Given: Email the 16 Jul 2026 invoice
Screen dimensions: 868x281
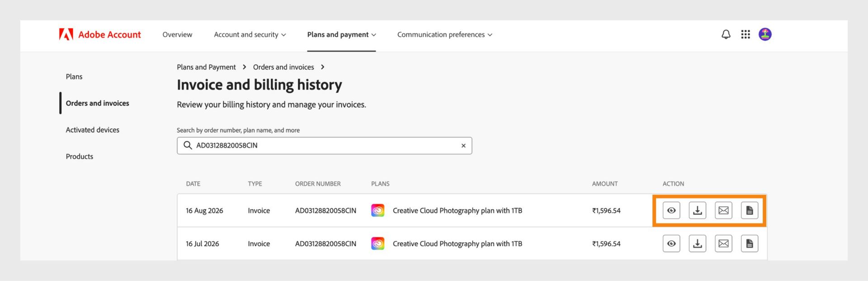Looking at the screenshot, I should [x=723, y=243].
